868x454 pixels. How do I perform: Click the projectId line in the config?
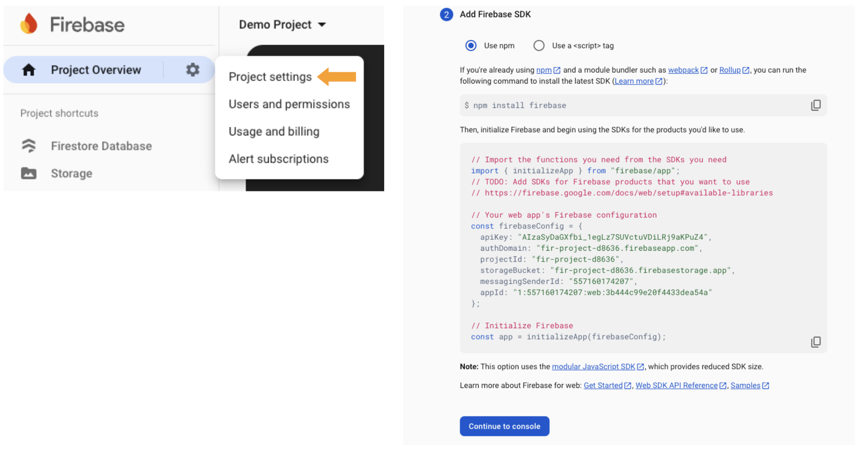coord(551,259)
